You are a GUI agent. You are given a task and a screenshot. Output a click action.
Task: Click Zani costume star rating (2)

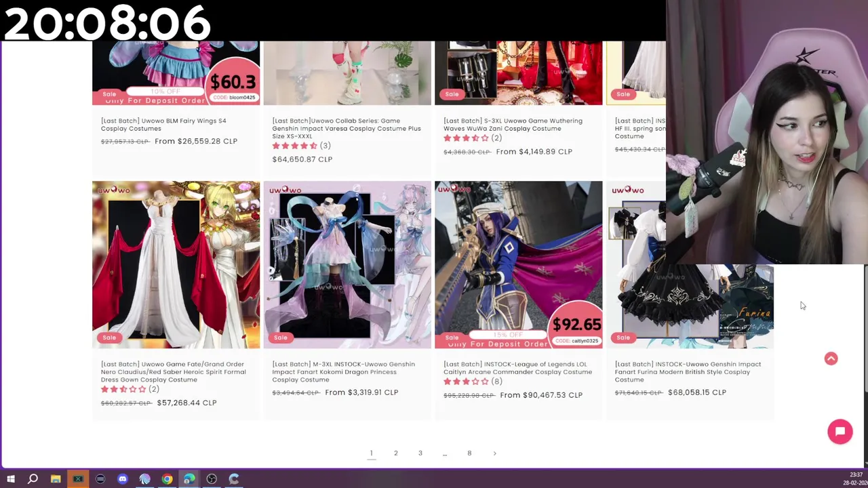pos(473,138)
